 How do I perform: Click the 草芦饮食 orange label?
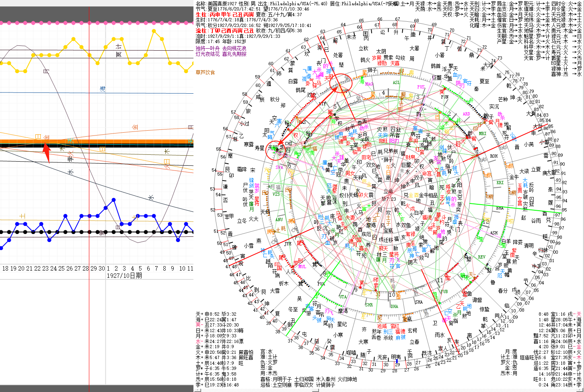pos(205,72)
